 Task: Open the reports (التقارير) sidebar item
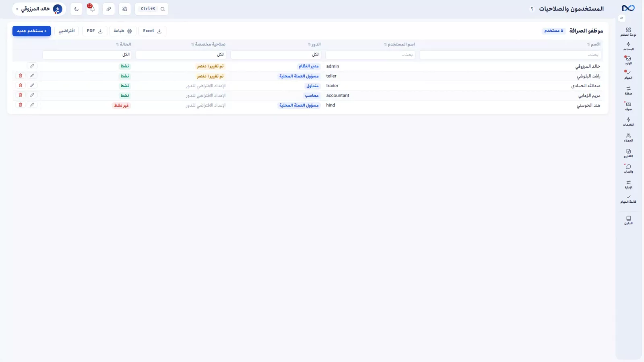tap(628, 153)
